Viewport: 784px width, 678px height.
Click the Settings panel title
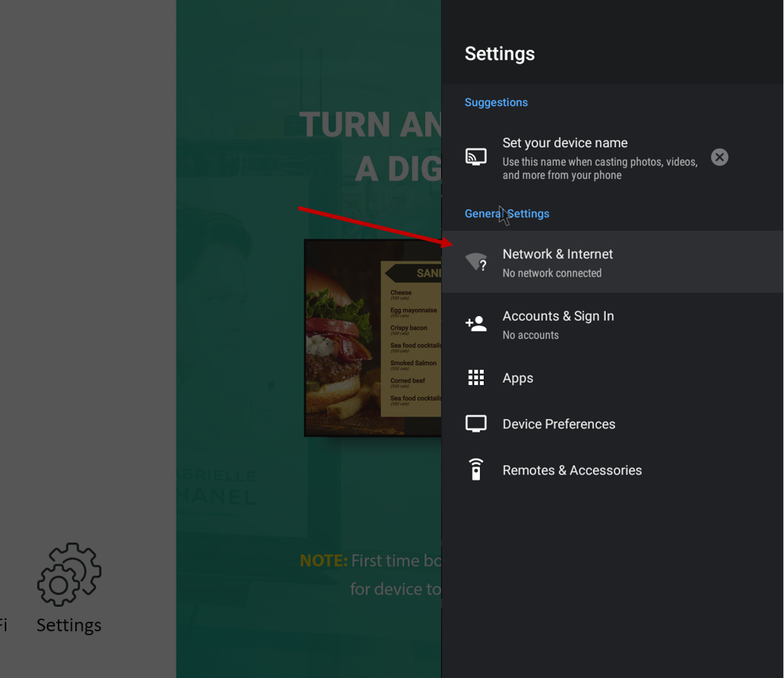(500, 54)
